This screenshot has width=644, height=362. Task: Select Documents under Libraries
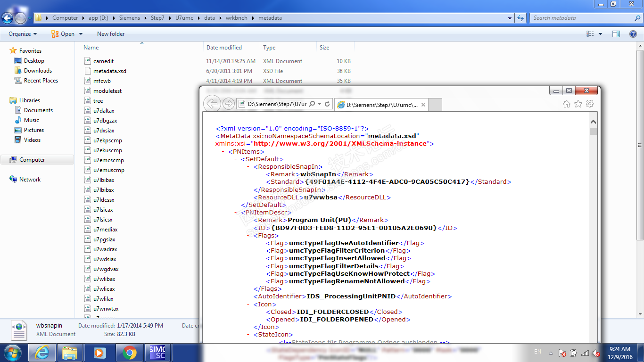(38, 110)
